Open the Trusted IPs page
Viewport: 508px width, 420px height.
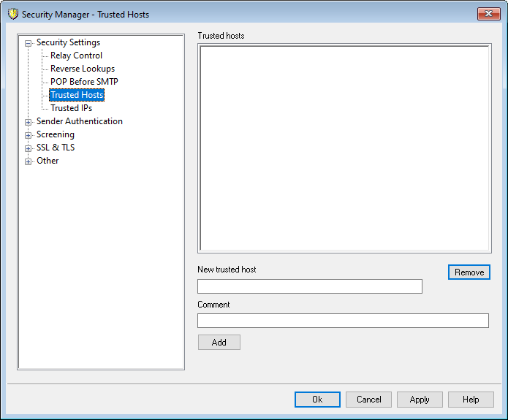(71, 108)
